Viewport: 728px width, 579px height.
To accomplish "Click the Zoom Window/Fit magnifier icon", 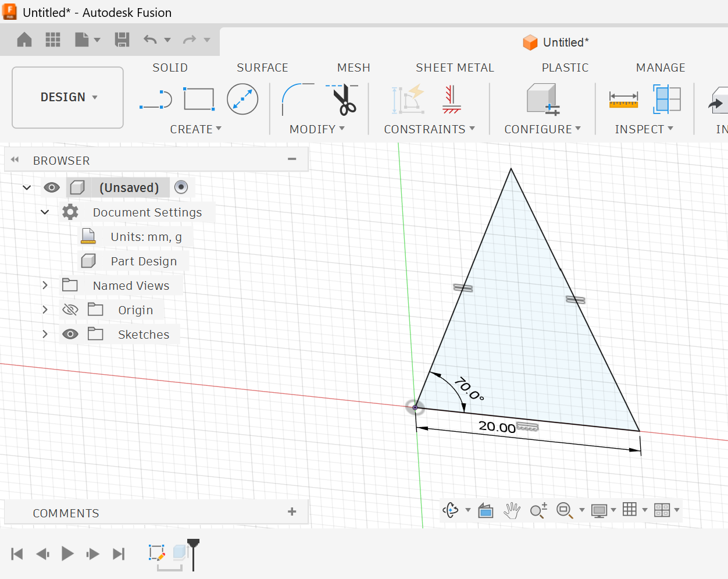I will pyautogui.click(x=565, y=510).
